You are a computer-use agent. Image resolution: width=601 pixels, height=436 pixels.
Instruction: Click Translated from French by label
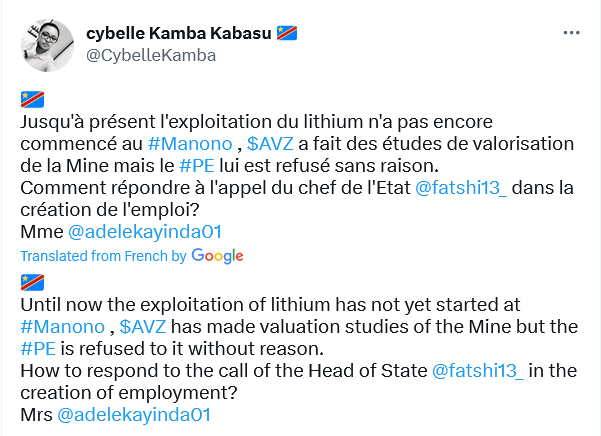[x=103, y=256]
